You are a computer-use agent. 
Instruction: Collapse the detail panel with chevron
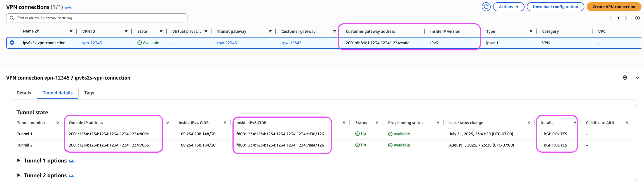638,78
